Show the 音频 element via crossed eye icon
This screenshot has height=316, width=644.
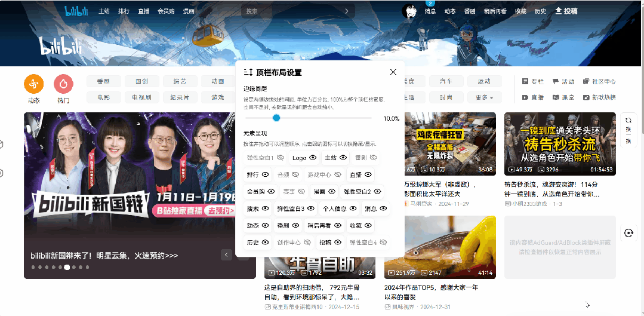(295, 174)
